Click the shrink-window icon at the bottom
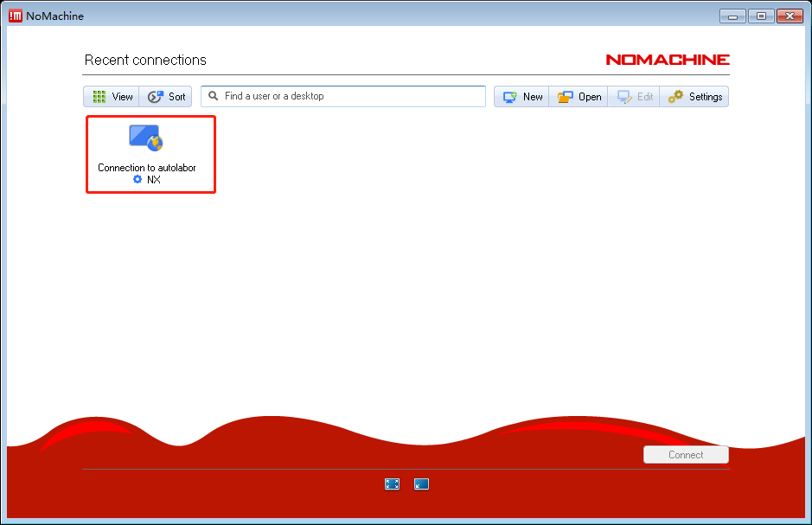Image resolution: width=812 pixels, height=525 pixels. (421, 484)
